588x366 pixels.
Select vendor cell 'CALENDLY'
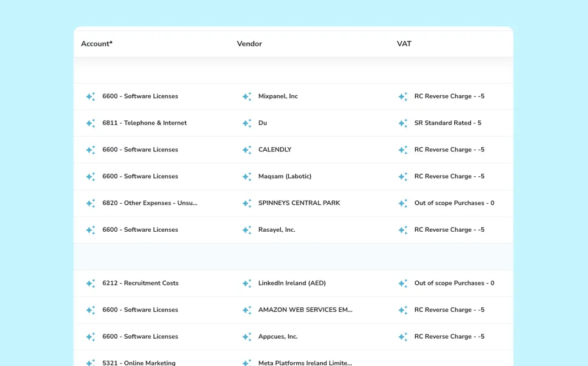click(275, 149)
